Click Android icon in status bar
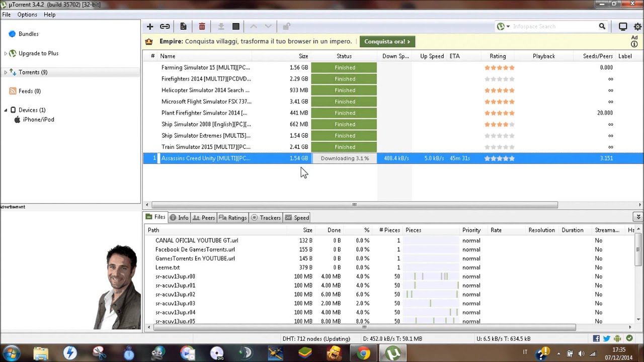Screen dimensions: 644x362 [617, 339]
